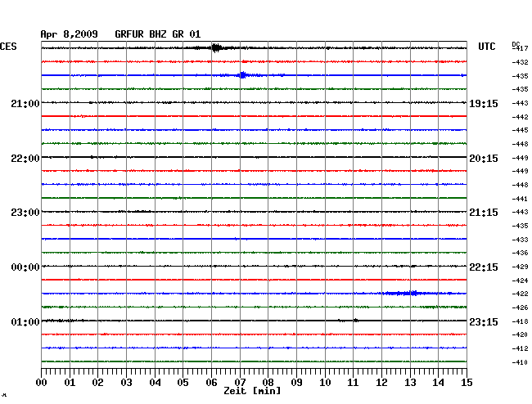Select the "22:15" UTC time label
Viewport: 532px width, 404px height.
pos(484,267)
